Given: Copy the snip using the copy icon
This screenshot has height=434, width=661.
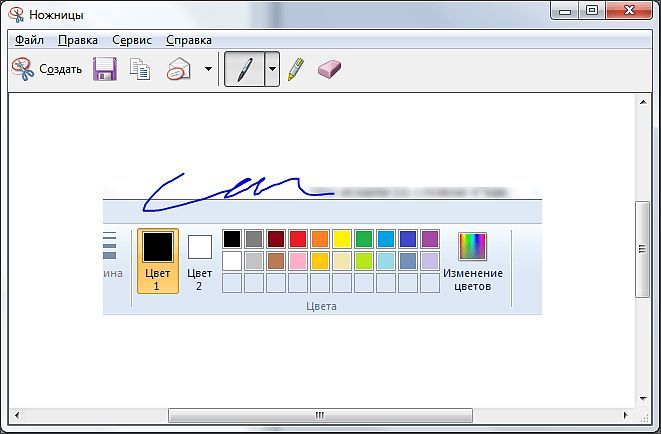Looking at the screenshot, I should pos(140,69).
